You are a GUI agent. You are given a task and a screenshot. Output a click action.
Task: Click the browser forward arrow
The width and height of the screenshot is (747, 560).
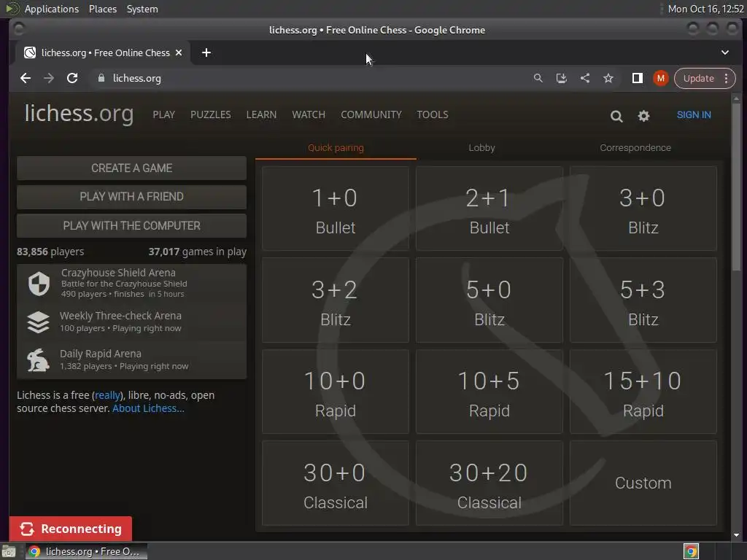tap(49, 78)
